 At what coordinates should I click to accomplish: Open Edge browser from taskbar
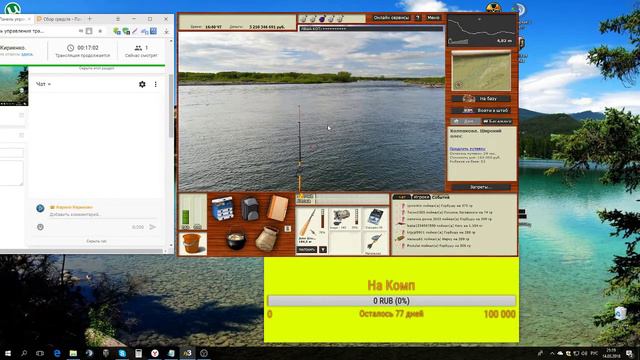point(57,353)
